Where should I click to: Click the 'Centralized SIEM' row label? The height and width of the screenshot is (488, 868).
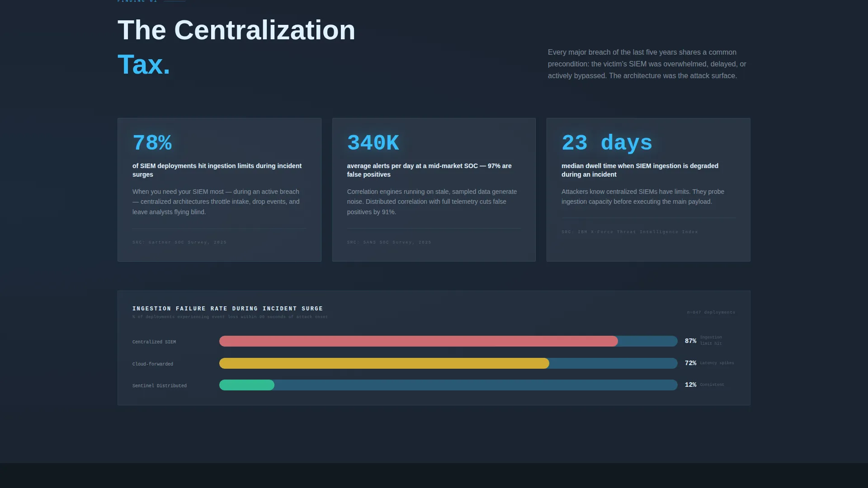coord(154,342)
